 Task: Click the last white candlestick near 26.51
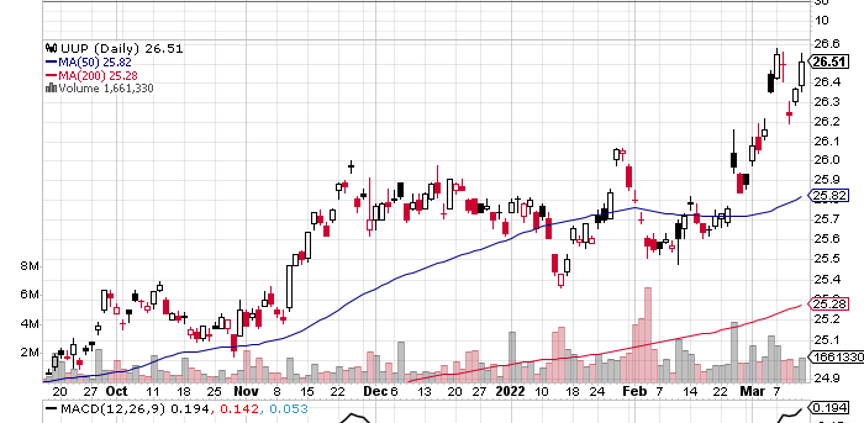(x=802, y=74)
